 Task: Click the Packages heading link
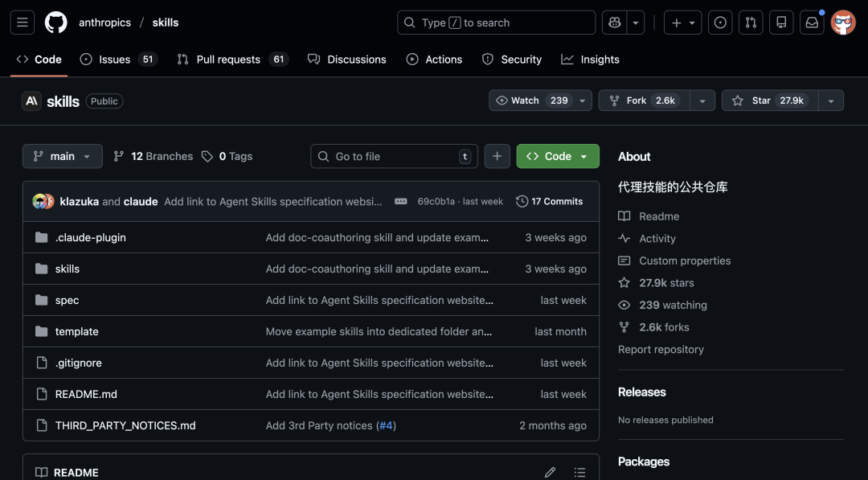(x=644, y=462)
